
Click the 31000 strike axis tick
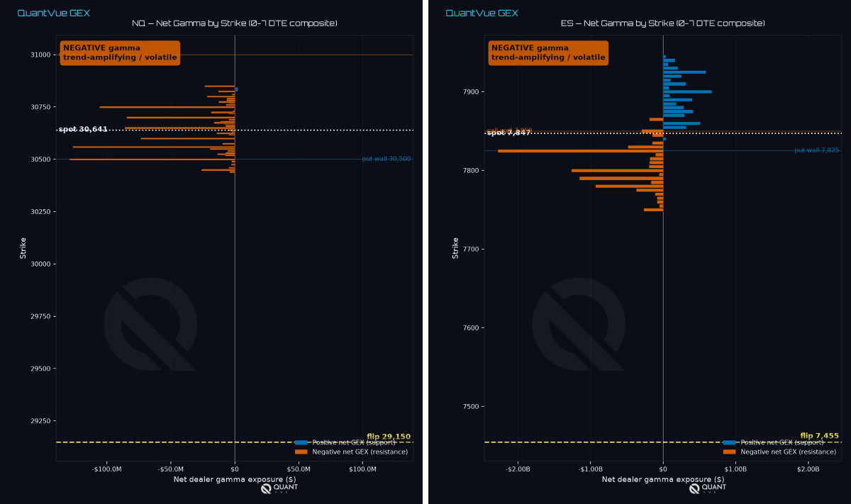(41, 55)
